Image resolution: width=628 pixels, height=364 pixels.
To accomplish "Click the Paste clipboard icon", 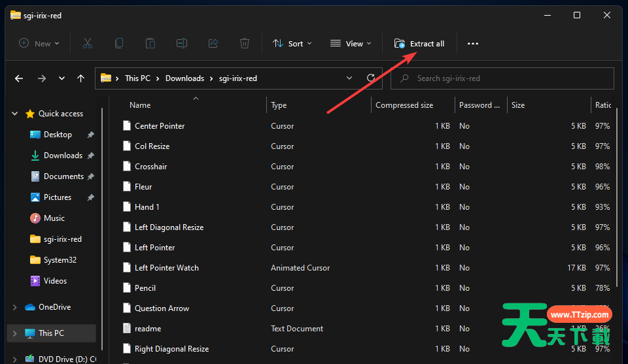I will pyautogui.click(x=150, y=44).
